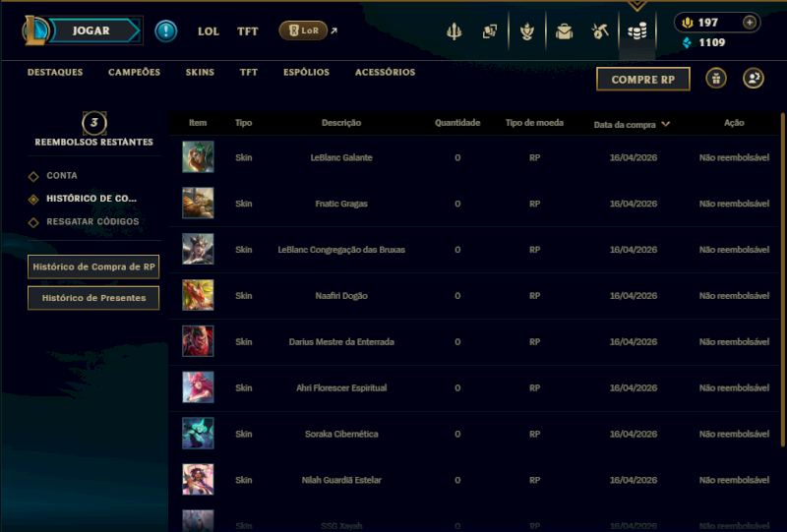Open the gift box icon beside Compre RP

point(717,79)
